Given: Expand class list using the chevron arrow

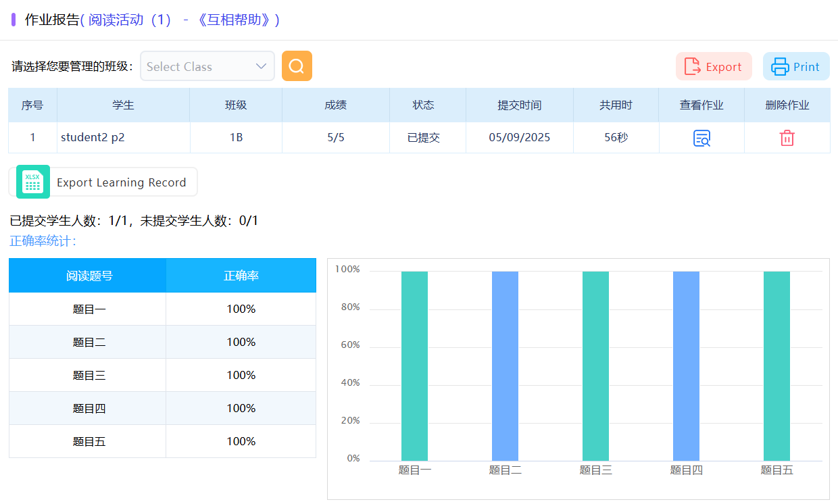Looking at the screenshot, I should (261, 66).
